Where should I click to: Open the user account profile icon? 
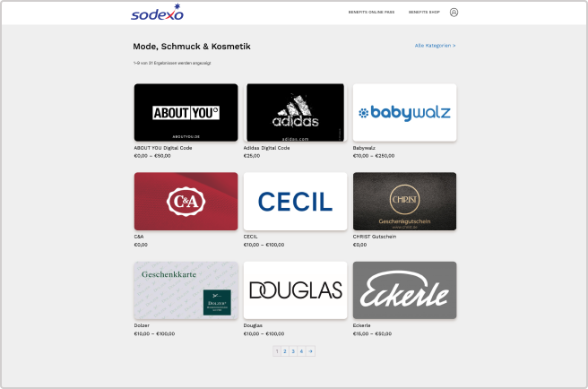pos(454,13)
